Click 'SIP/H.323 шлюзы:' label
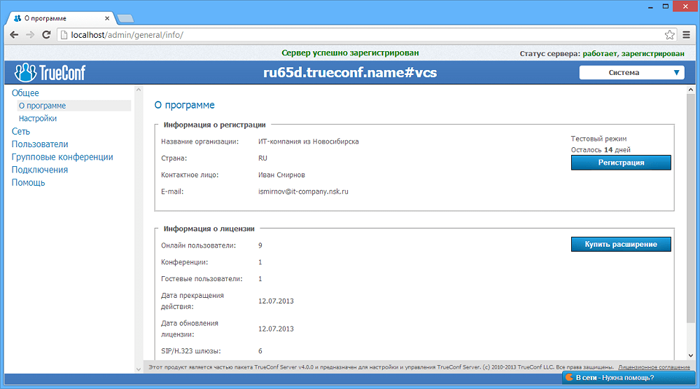 (x=191, y=351)
